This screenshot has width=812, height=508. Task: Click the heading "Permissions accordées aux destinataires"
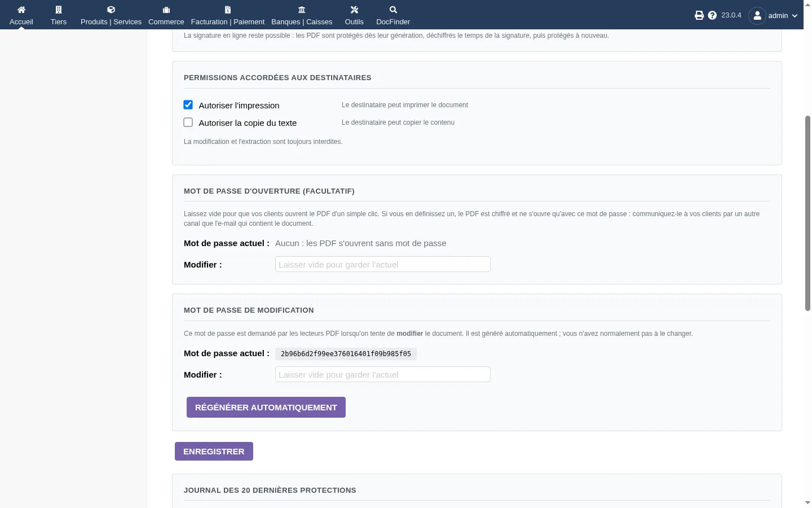click(277, 78)
